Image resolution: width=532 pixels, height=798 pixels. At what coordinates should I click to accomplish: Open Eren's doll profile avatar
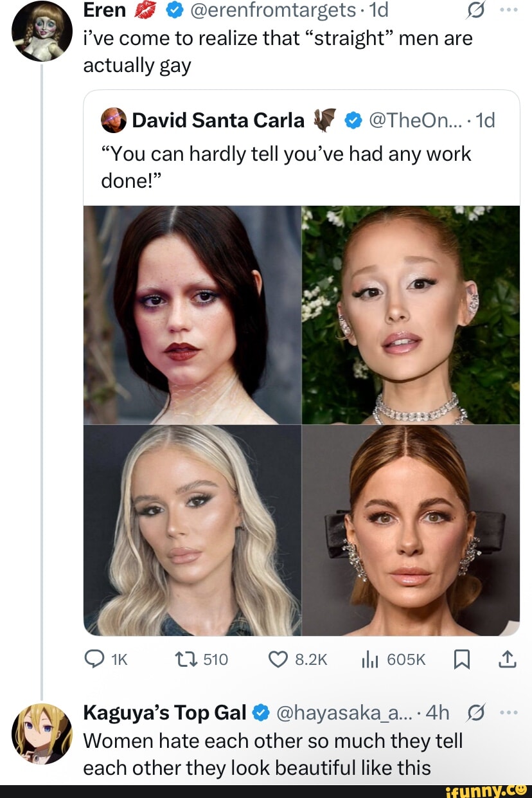[42, 32]
